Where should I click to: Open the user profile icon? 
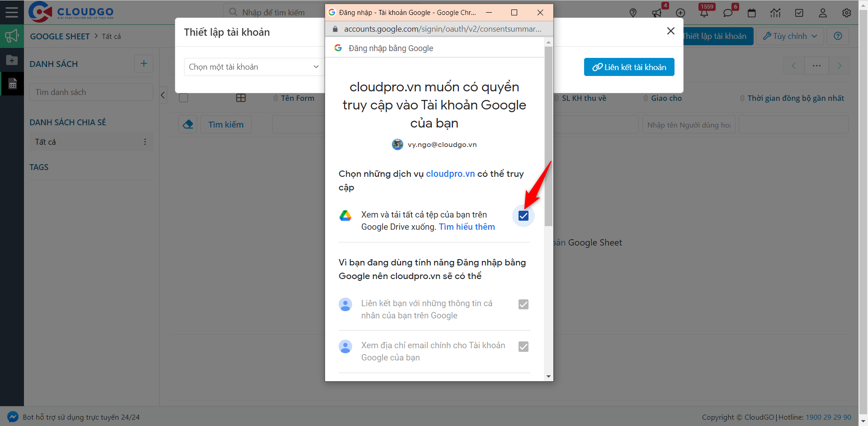(822, 13)
